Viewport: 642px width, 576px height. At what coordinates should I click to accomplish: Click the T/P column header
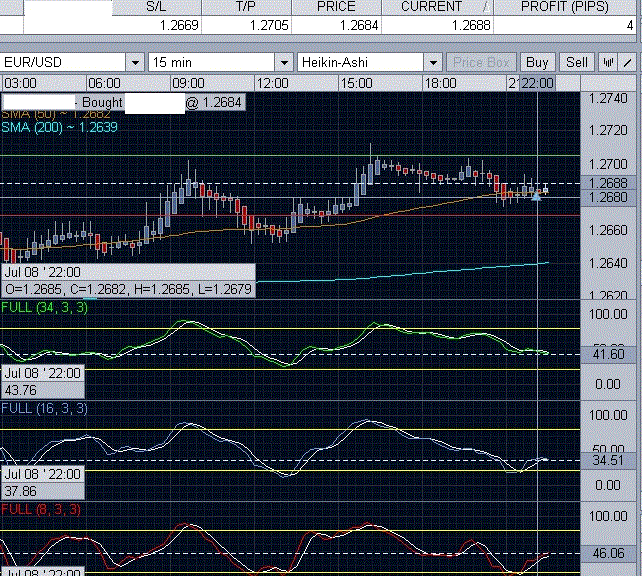tap(246, 7)
